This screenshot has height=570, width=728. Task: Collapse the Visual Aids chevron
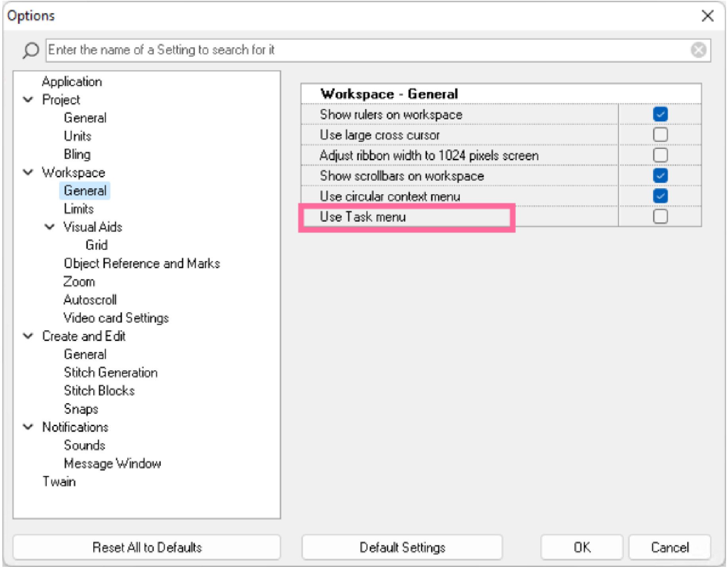(50, 227)
